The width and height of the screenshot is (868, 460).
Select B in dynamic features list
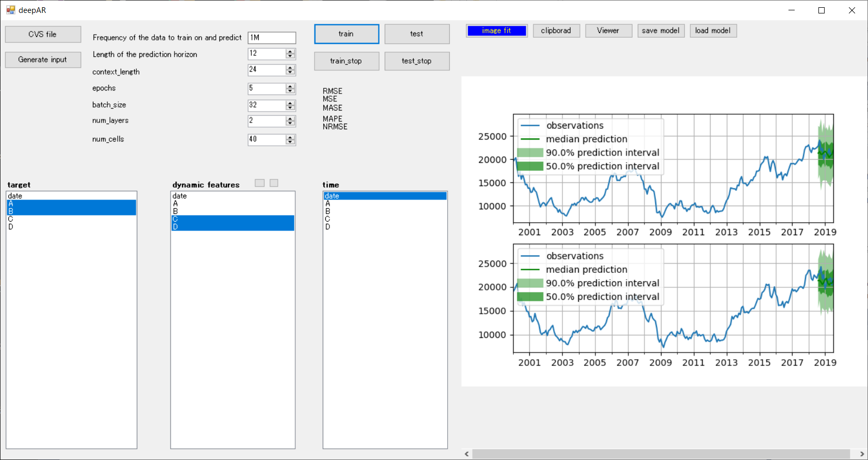point(233,211)
